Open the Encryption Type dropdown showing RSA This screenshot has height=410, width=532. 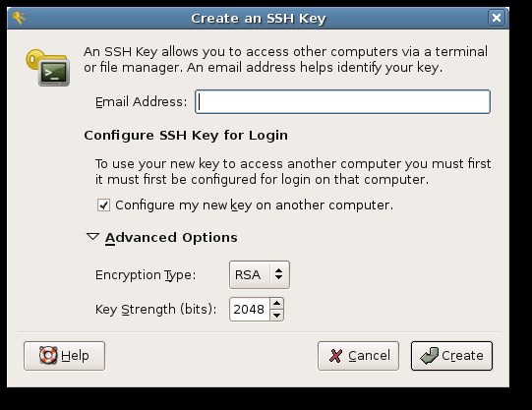click(x=260, y=274)
